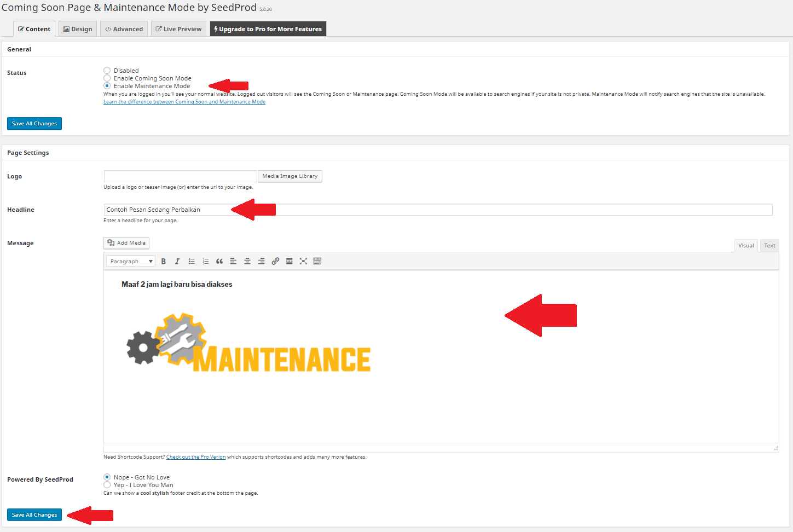The width and height of the screenshot is (793, 532).
Task: Click Upgrade to Pro for More Features
Action: [268, 28]
